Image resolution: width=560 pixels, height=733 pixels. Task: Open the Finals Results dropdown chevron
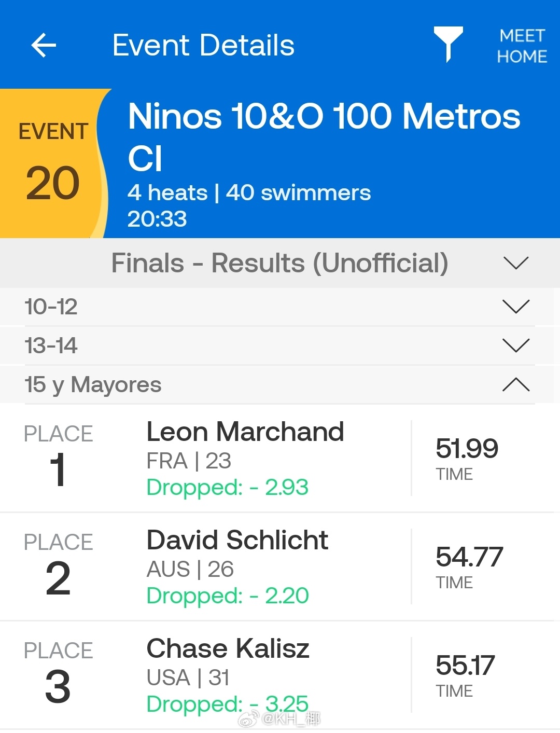(516, 263)
